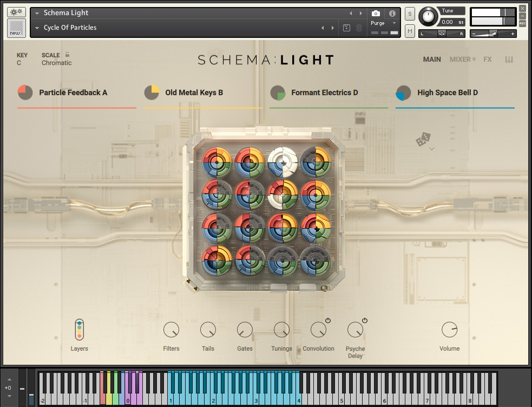Open the Purge dropdown arrow
Viewport: 532px width, 407px height.
pos(394,23)
